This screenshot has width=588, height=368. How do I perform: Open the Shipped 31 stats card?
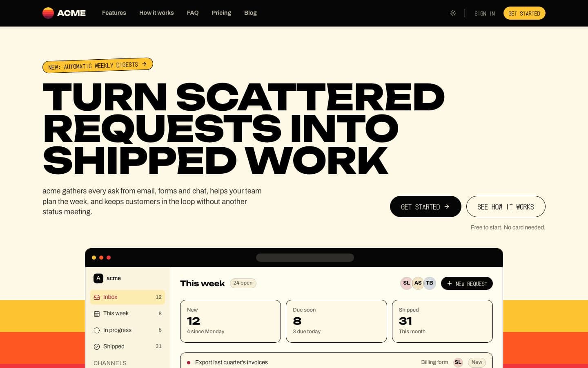pos(442,321)
